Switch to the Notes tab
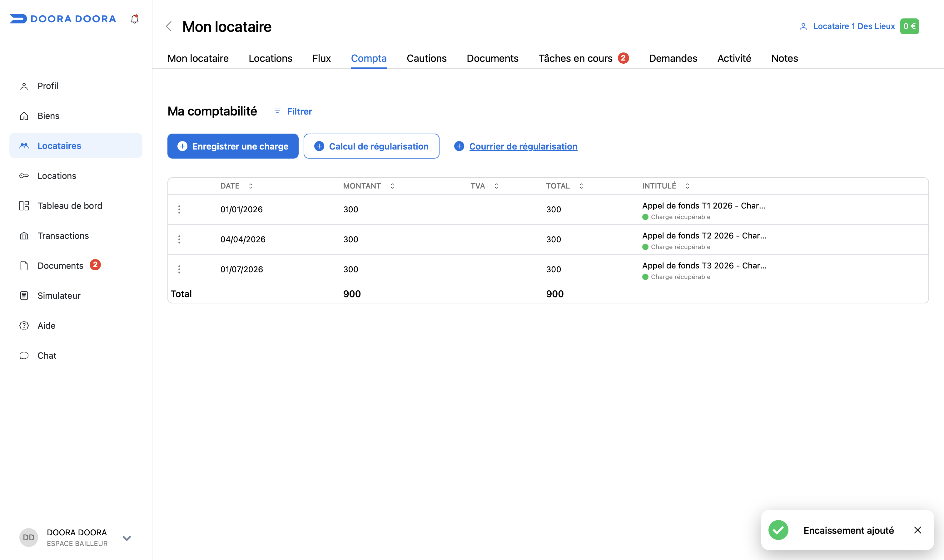The width and height of the screenshot is (944, 560). coord(784,58)
